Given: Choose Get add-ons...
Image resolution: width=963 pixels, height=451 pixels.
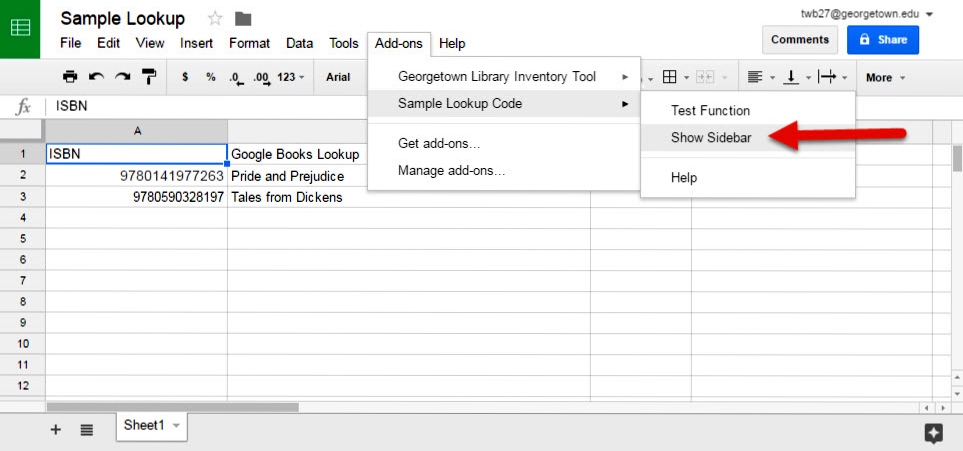Looking at the screenshot, I should (x=504, y=144).
